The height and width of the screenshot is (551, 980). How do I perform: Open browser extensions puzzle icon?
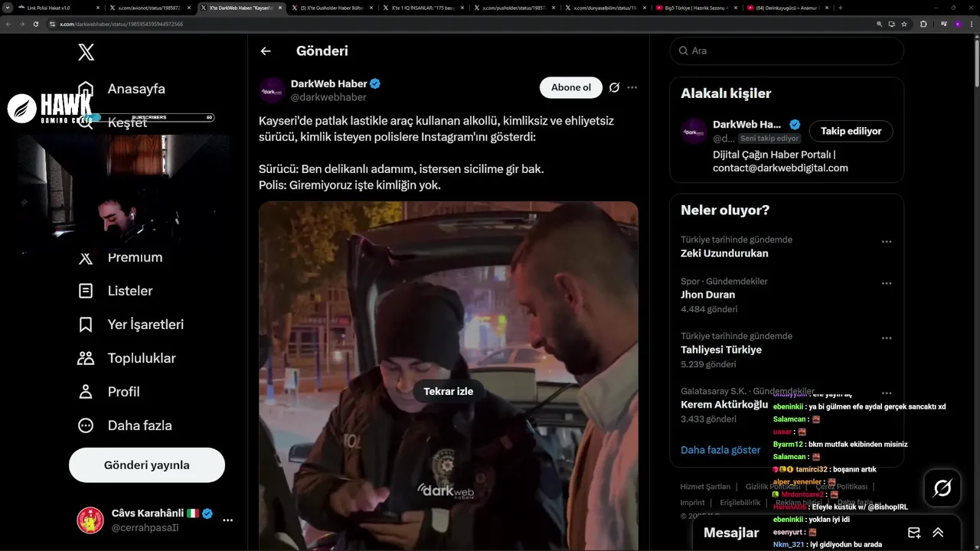pos(923,24)
